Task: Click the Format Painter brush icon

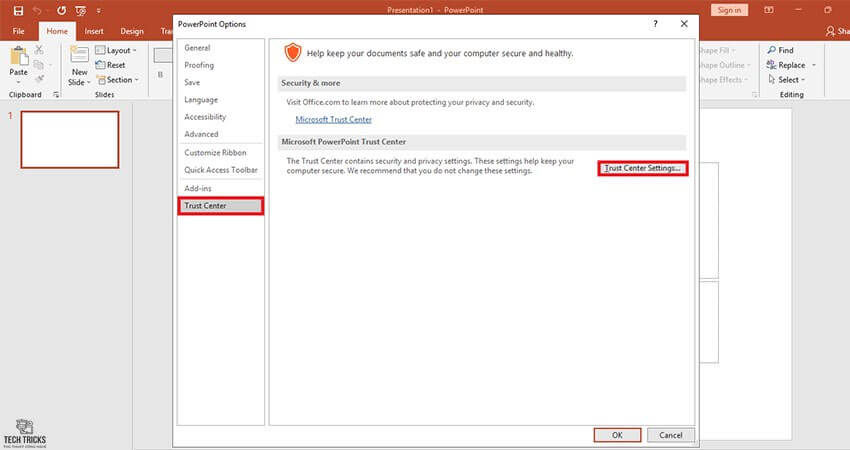Action: click(x=39, y=79)
